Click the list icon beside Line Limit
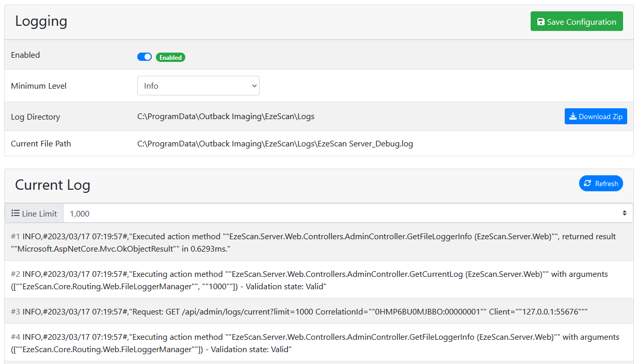Screen dimensions: 637x364 point(15,213)
